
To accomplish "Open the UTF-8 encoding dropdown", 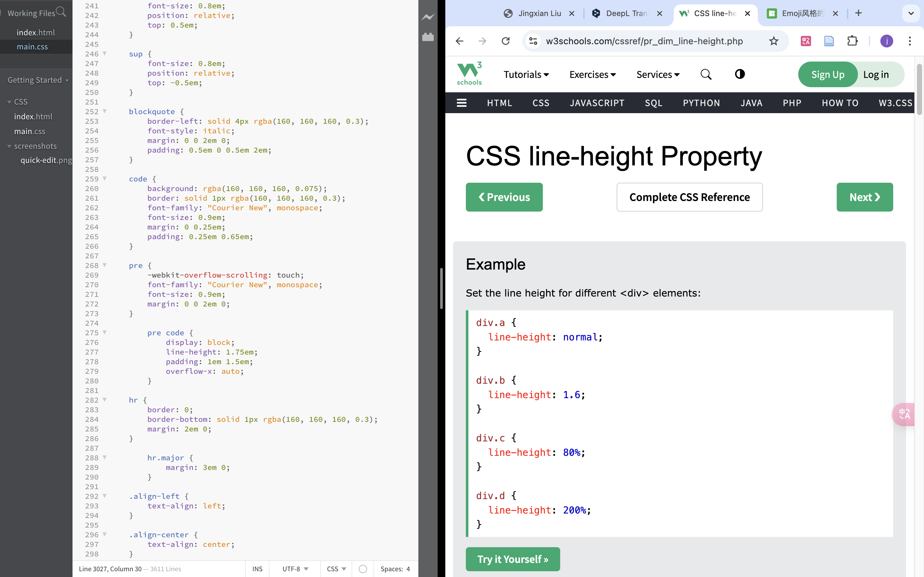I will 295,569.
